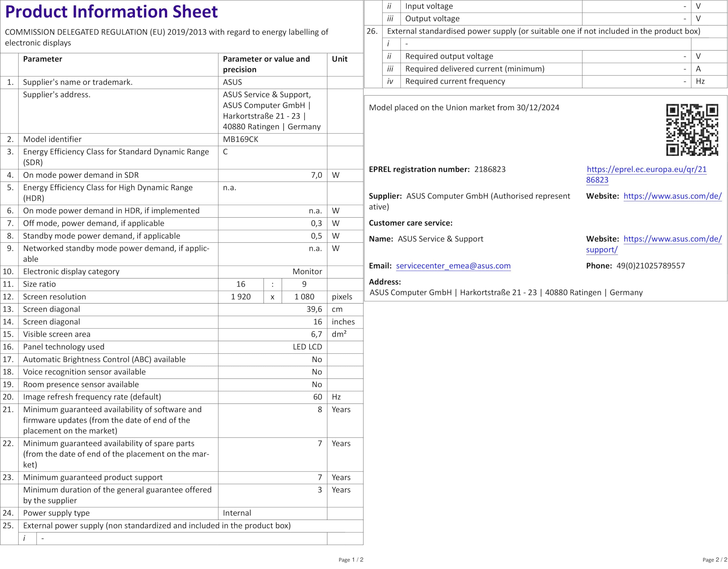
Task: Open the ASUS support website link
Action: [672, 239]
